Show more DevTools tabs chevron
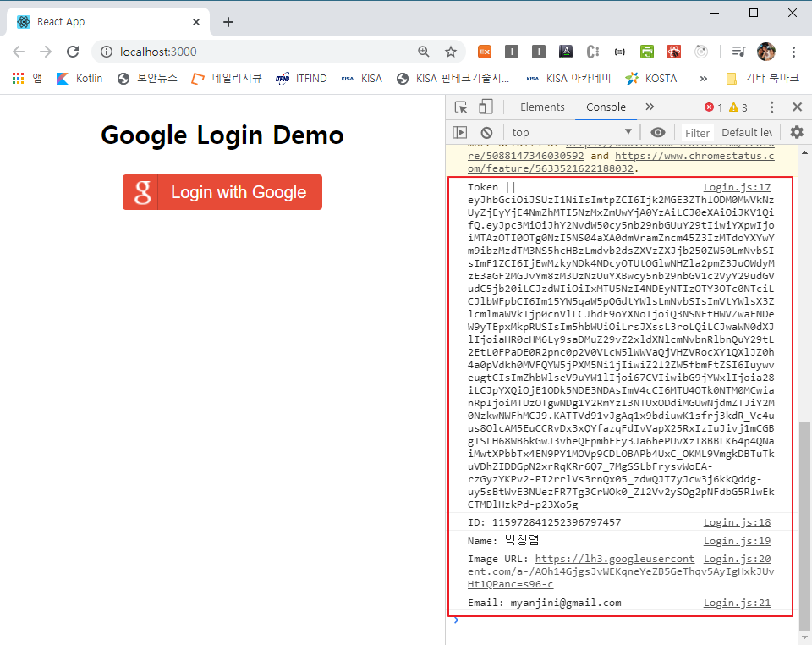Screen dimensions: 812x645 point(650,107)
